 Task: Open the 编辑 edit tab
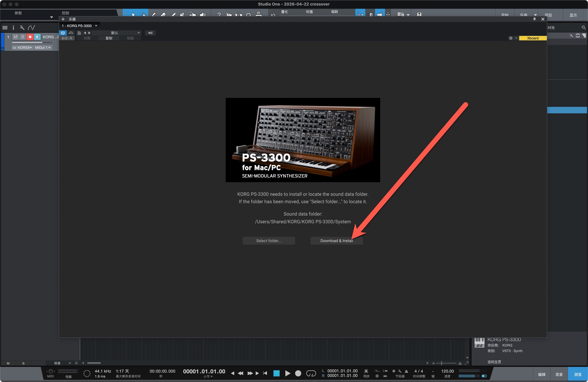coord(542,374)
